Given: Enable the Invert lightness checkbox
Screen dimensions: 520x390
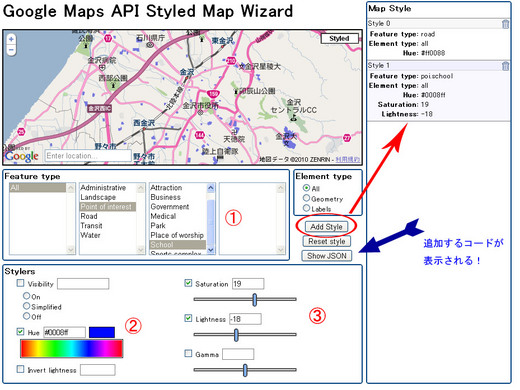Looking at the screenshot, I should pyautogui.click(x=20, y=369).
